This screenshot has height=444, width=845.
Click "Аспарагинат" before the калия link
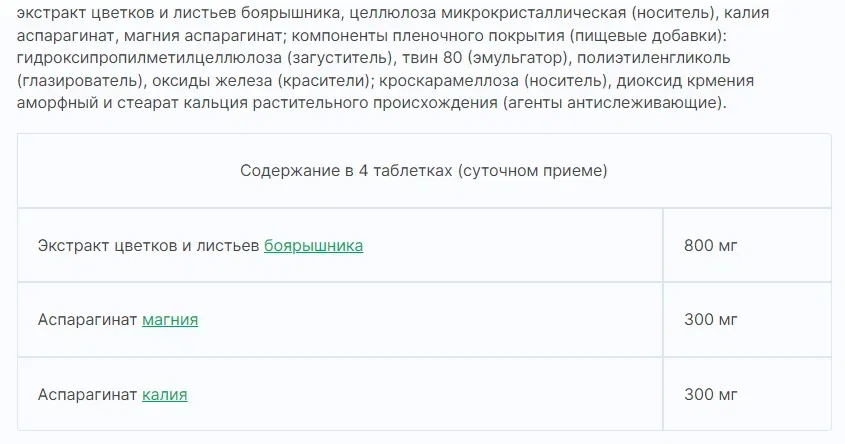tap(87, 394)
